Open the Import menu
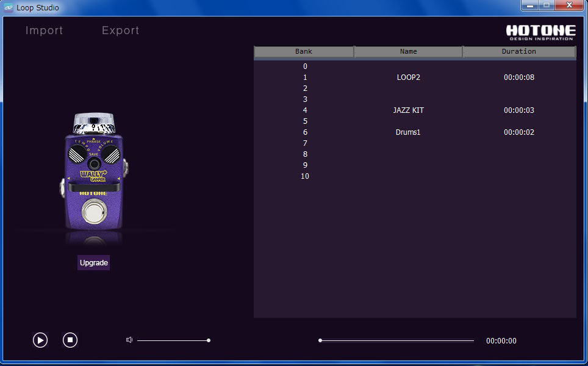The width and height of the screenshot is (588, 366). [x=44, y=30]
